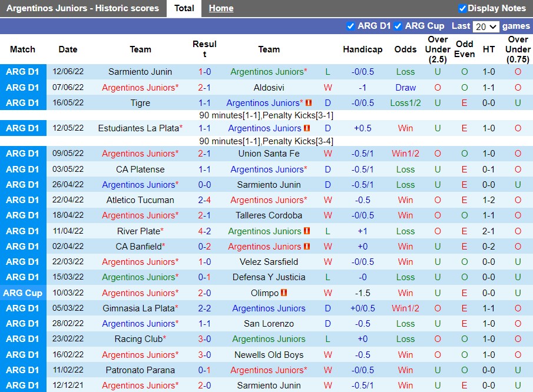Click Argentinos Juniors Historic scores title
This screenshot has height=392, width=533.
(x=82, y=8)
